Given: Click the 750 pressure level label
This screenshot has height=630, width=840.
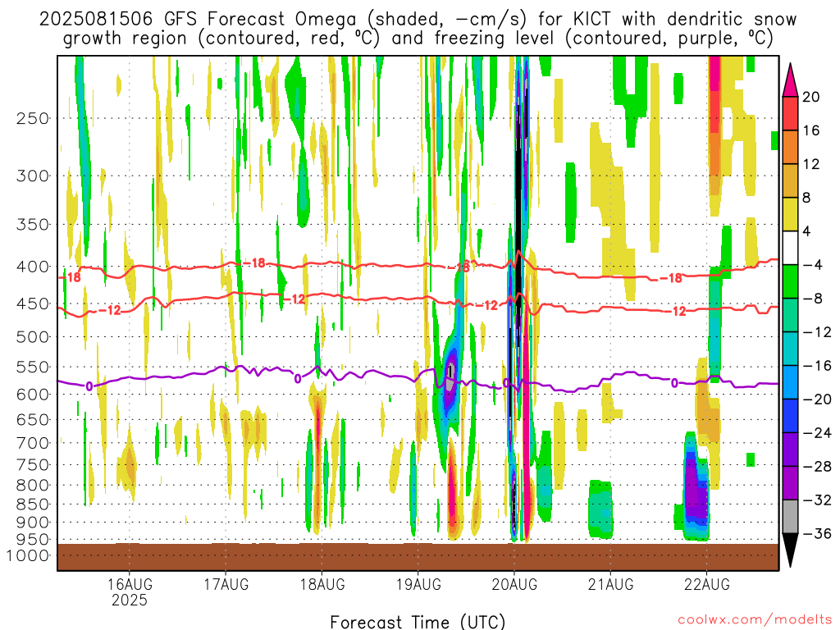Looking at the screenshot, I should point(33,465).
